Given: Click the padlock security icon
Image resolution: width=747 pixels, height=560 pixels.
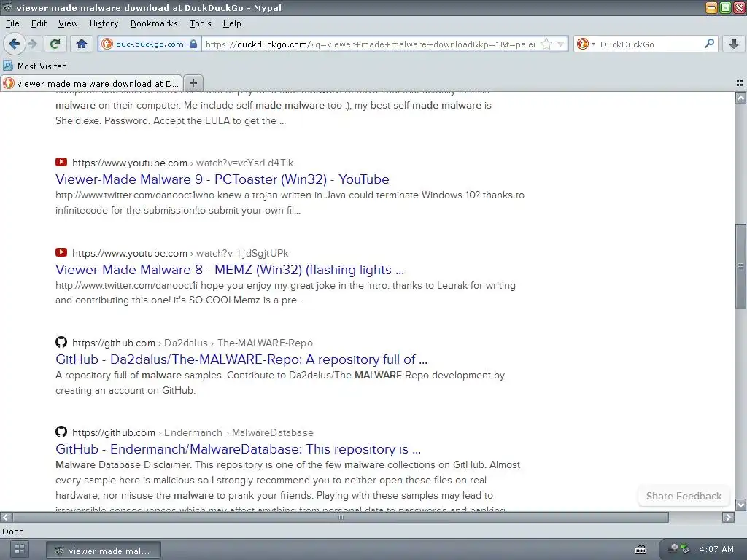Looking at the screenshot, I should pyautogui.click(x=193, y=44).
